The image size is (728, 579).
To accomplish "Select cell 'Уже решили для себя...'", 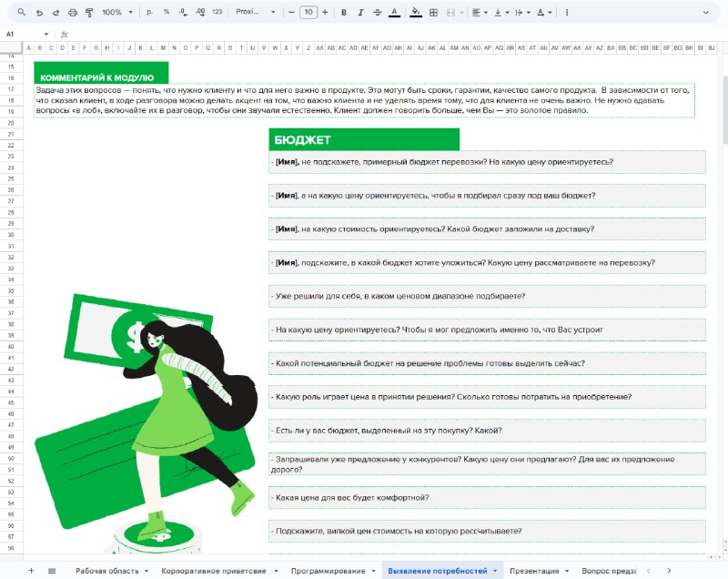I will click(x=487, y=296).
